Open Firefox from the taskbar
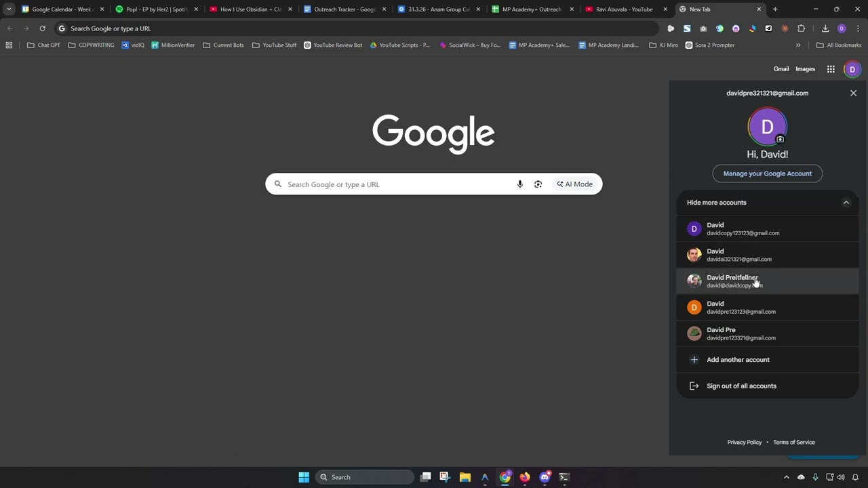 click(x=525, y=477)
